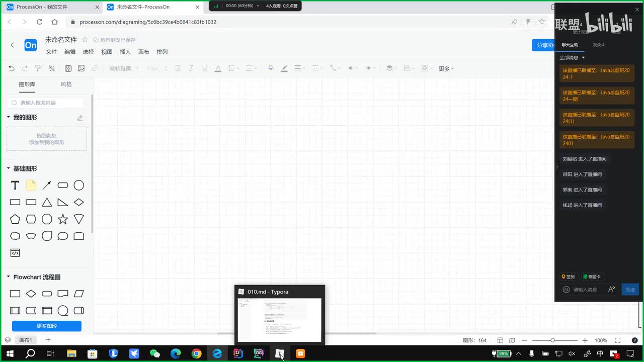Pick the five-pointed star shape
This screenshot has height=362, width=644.
coord(63,219)
